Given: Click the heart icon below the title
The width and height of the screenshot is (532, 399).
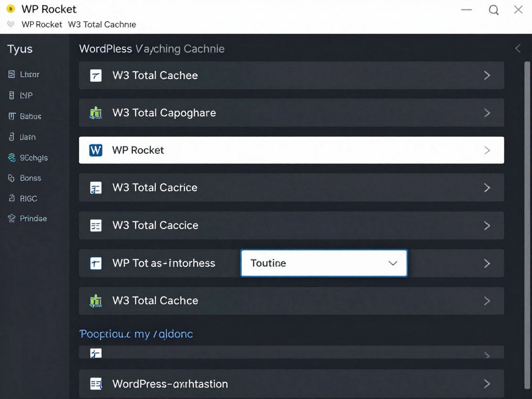Looking at the screenshot, I should [11, 24].
